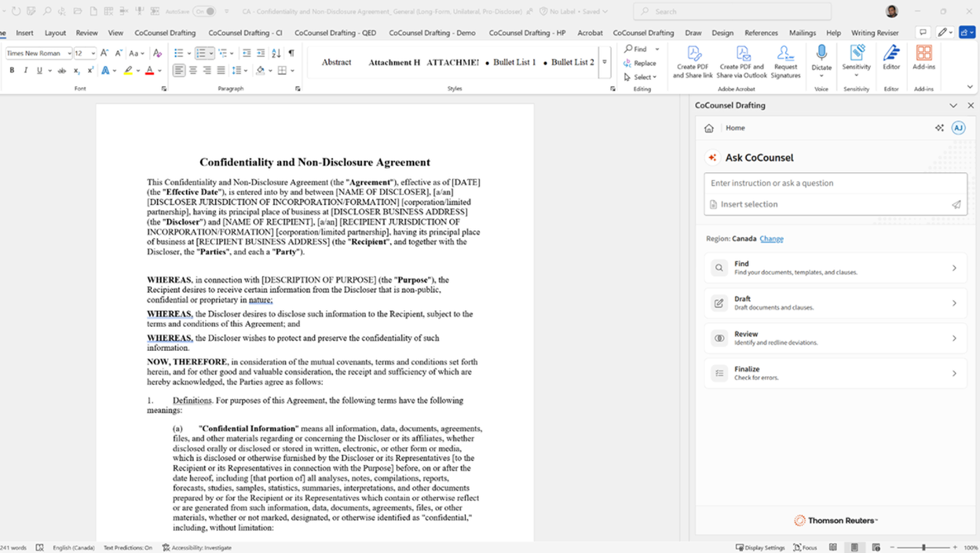Image resolution: width=980 pixels, height=553 pixels.
Task: Switch off the AutoSave toggle
Action: click(204, 11)
